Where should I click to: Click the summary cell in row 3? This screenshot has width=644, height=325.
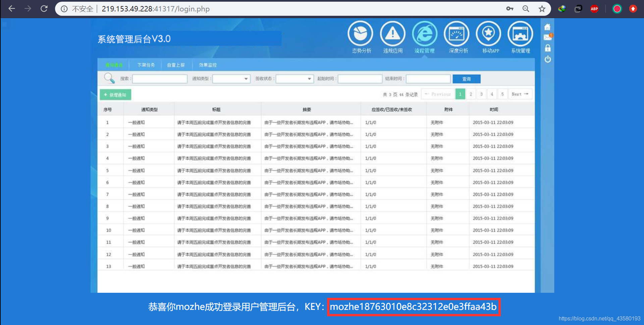pos(309,146)
